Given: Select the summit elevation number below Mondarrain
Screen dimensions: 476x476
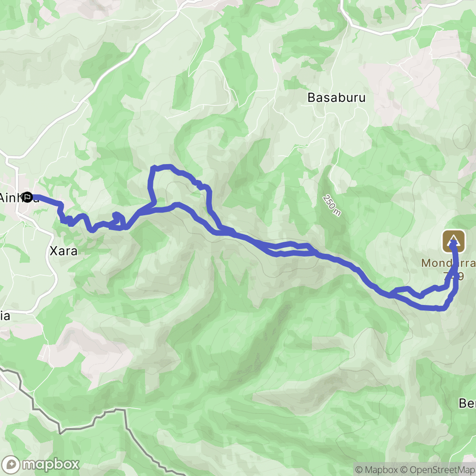Looking at the screenshot, I should click(454, 276).
